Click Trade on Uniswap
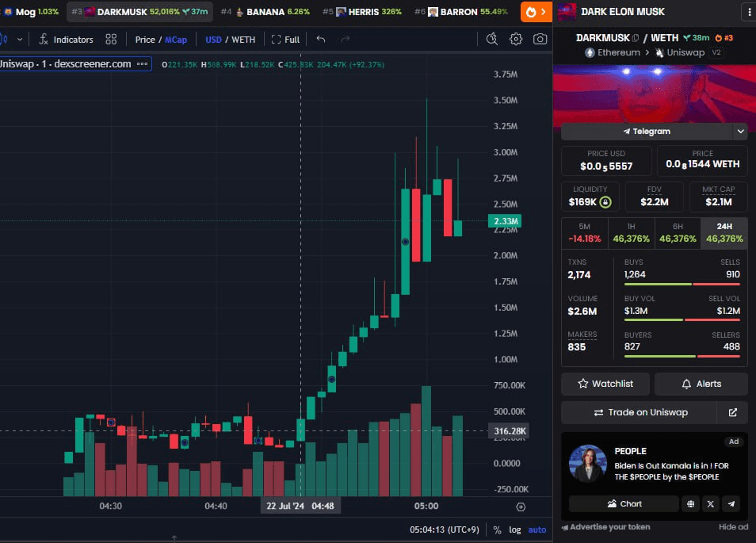This screenshot has width=756, height=543. 640,413
